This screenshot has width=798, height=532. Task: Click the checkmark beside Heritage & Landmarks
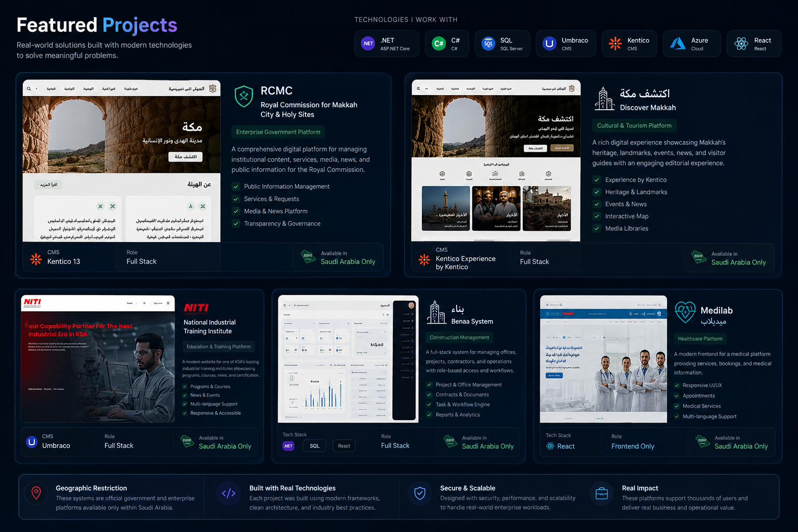point(597,192)
